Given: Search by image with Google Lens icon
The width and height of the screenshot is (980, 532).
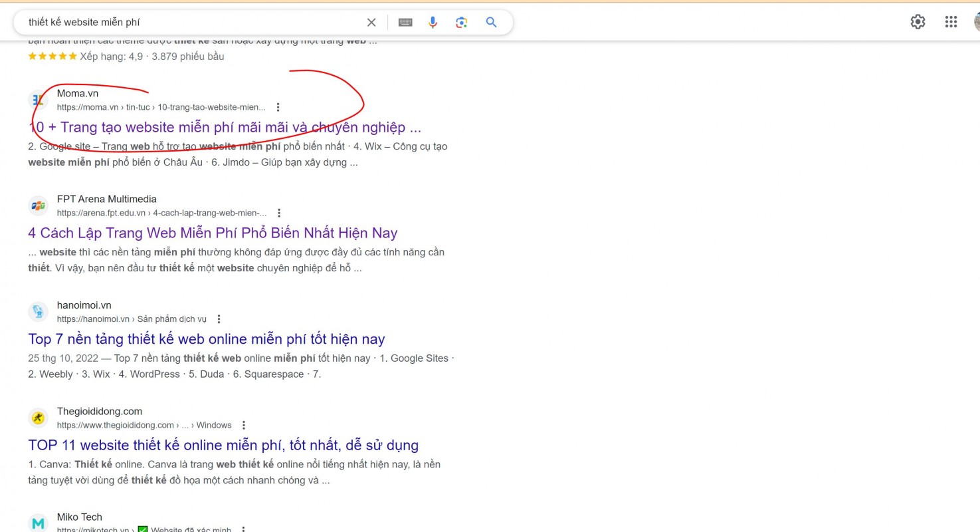Looking at the screenshot, I should point(462,23).
